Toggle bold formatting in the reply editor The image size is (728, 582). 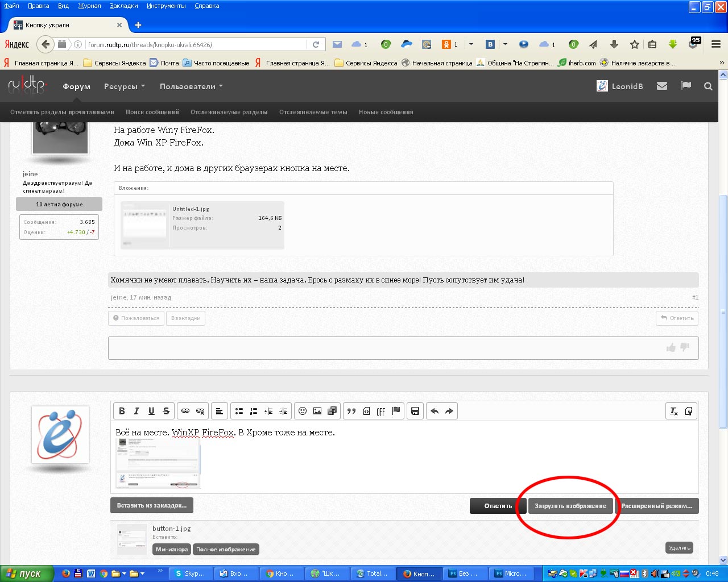122,411
